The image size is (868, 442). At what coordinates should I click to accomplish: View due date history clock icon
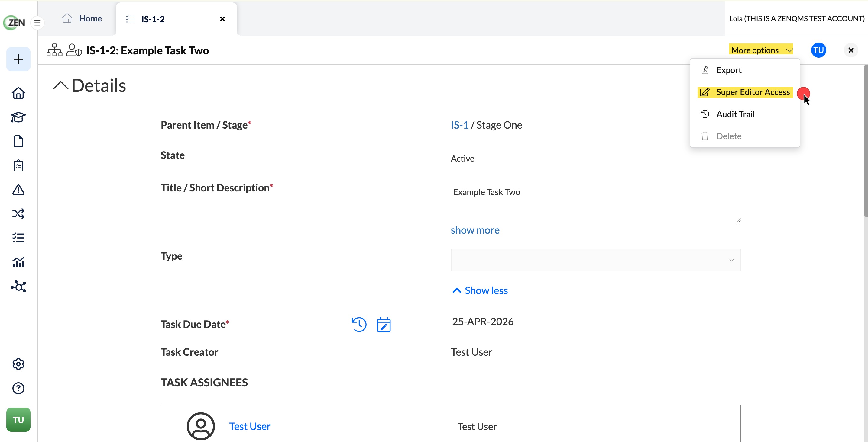coord(359,325)
